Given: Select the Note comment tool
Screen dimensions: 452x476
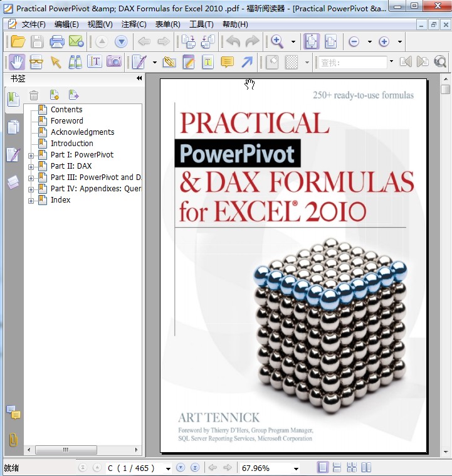Looking at the screenshot, I should (x=228, y=62).
